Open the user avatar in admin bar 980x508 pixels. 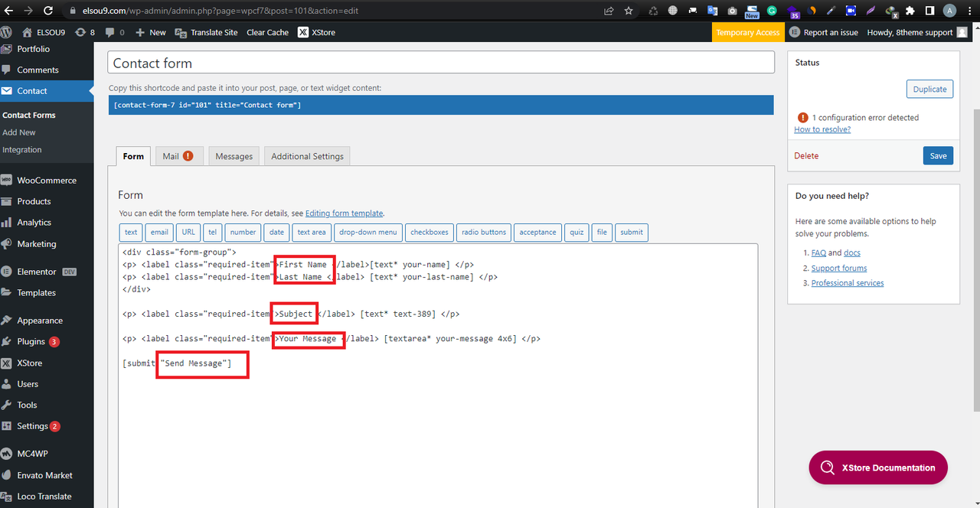point(962,32)
